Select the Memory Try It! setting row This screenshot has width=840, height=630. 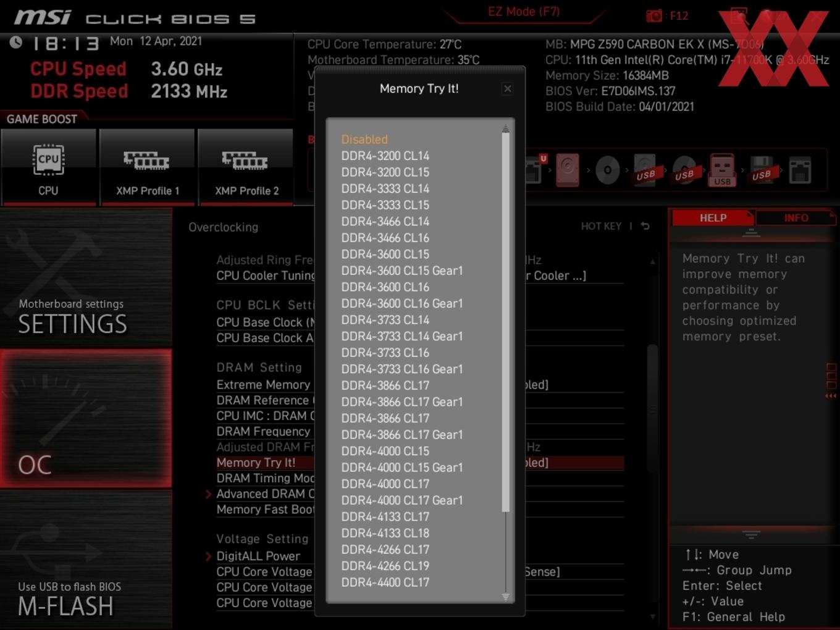click(419, 463)
